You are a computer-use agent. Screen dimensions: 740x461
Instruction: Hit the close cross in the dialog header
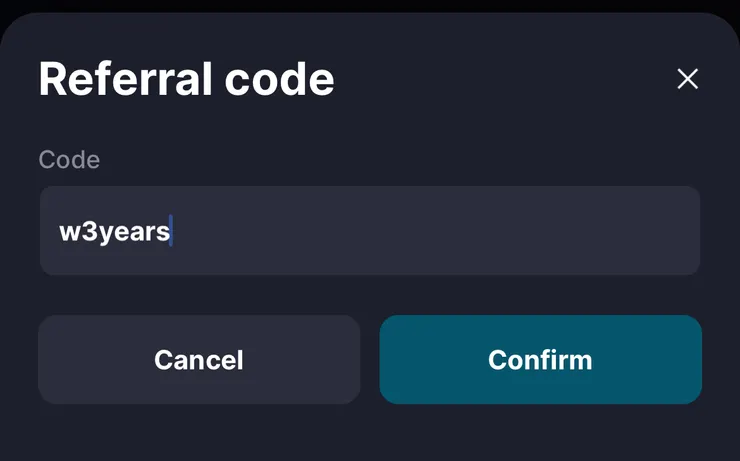tap(687, 79)
